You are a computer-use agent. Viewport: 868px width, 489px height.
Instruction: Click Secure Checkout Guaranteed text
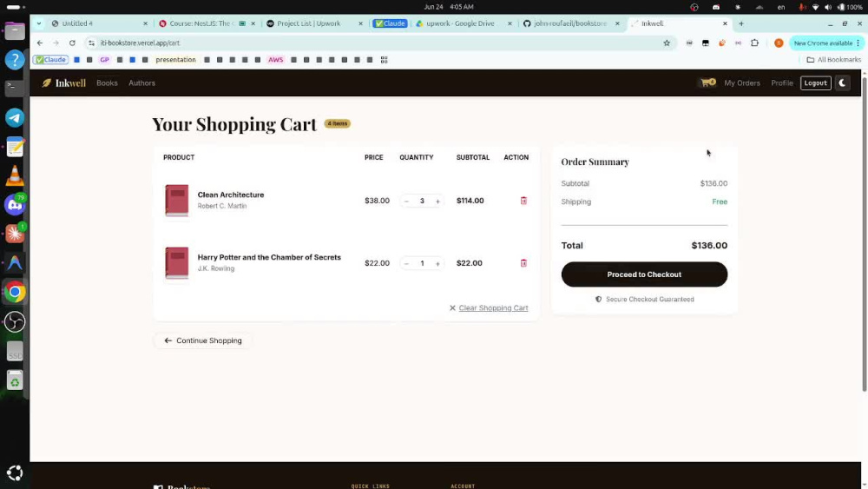coord(650,299)
